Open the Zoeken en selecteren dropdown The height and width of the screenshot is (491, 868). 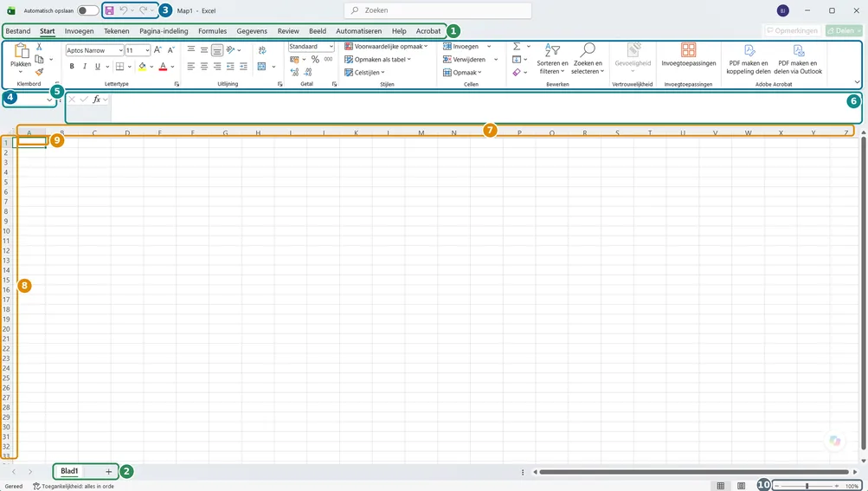[x=588, y=59]
